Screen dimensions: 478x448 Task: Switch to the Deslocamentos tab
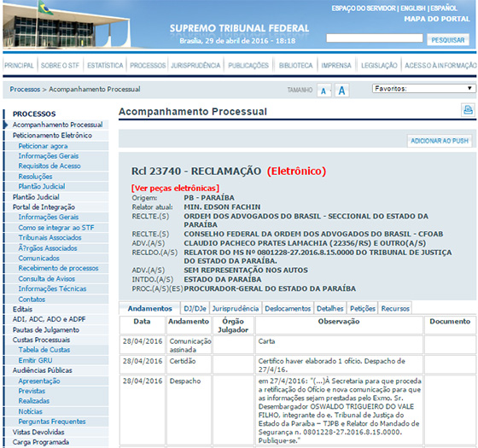288,308
